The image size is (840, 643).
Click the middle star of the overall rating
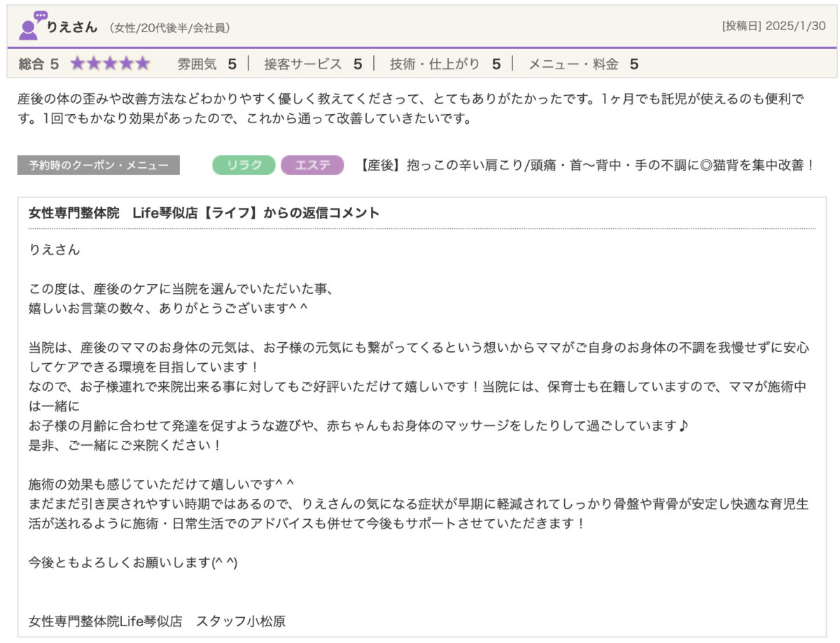coord(111,64)
